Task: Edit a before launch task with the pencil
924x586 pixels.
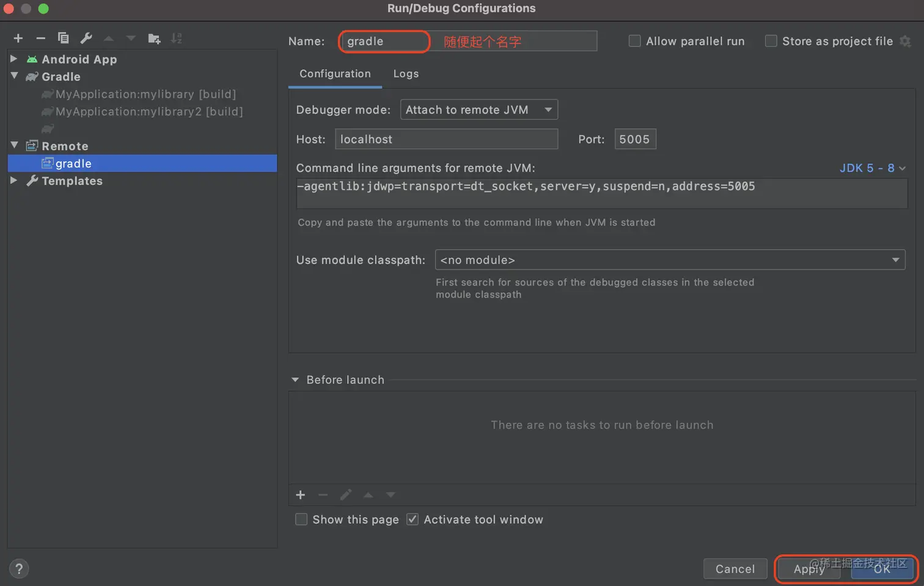Action: (346, 495)
